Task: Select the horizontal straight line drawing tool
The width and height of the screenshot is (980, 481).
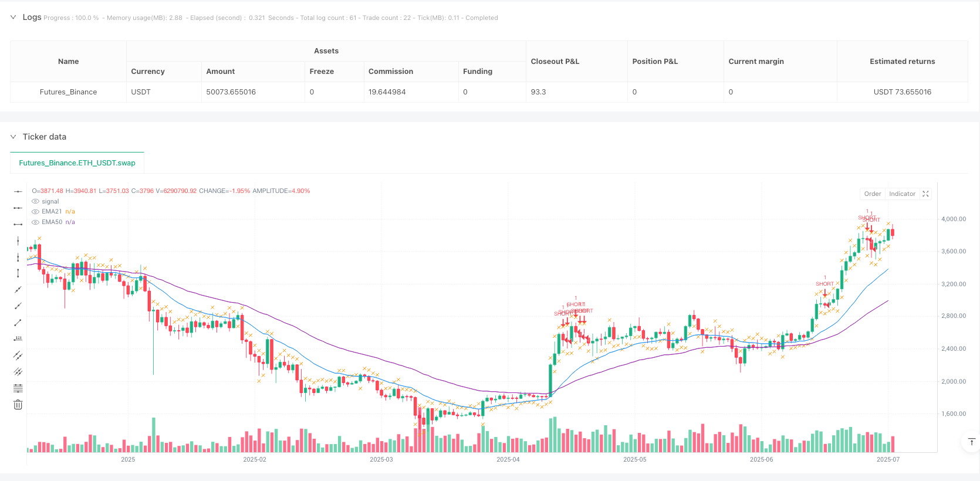Action: [18, 191]
